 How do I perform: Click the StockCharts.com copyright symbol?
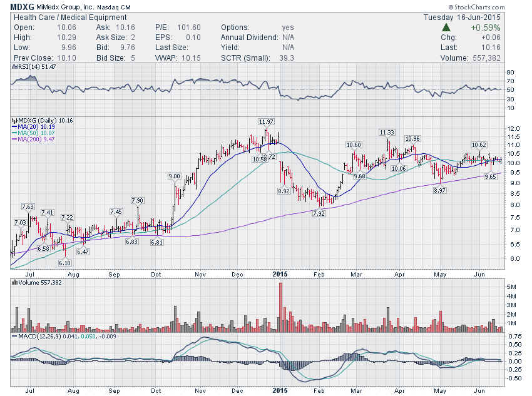click(451, 7)
